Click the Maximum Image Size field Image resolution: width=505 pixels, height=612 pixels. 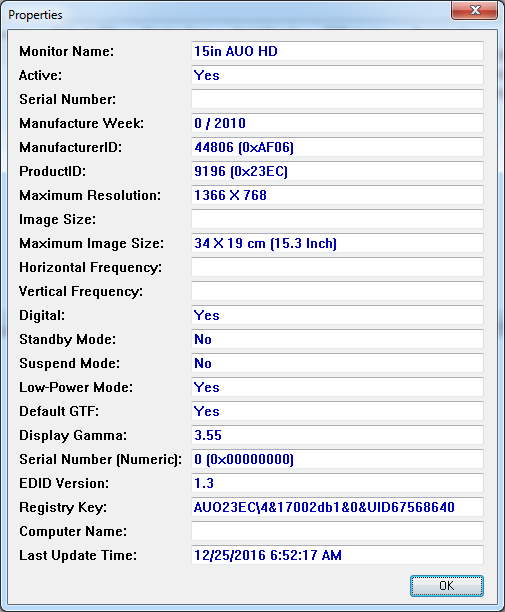pyautogui.click(x=337, y=243)
